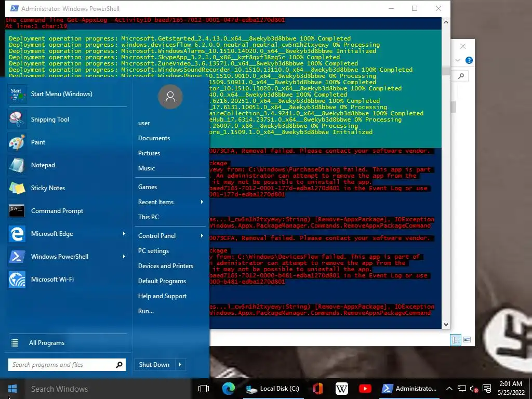Open Music folder link
Image resolution: width=532 pixels, height=399 pixels.
(146, 168)
